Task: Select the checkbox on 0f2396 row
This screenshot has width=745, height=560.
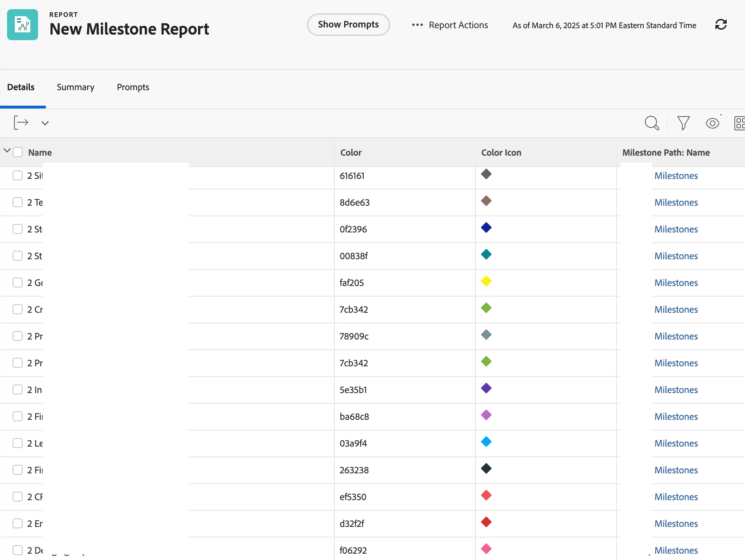Action: point(18,229)
